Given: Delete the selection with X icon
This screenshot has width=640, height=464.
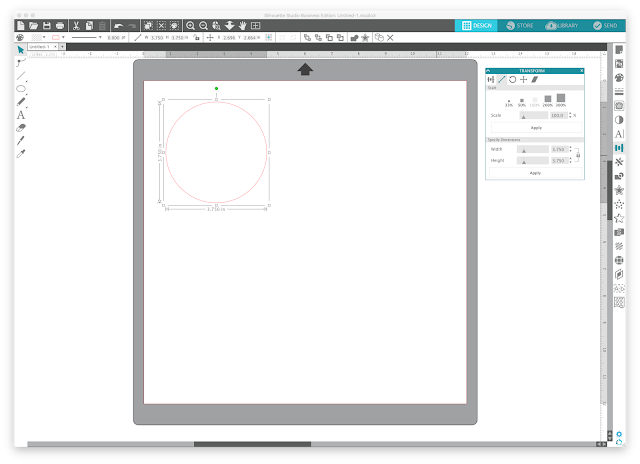Looking at the screenshot, I should pyautogui.click(x=390, y=38).
